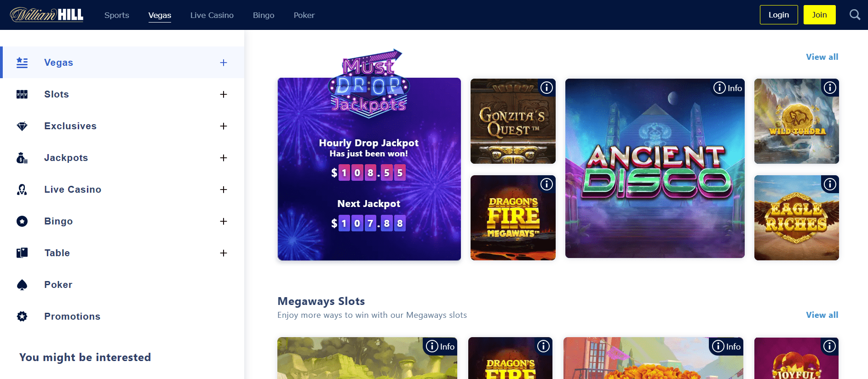Expand the Table section in sidebar

224,253
